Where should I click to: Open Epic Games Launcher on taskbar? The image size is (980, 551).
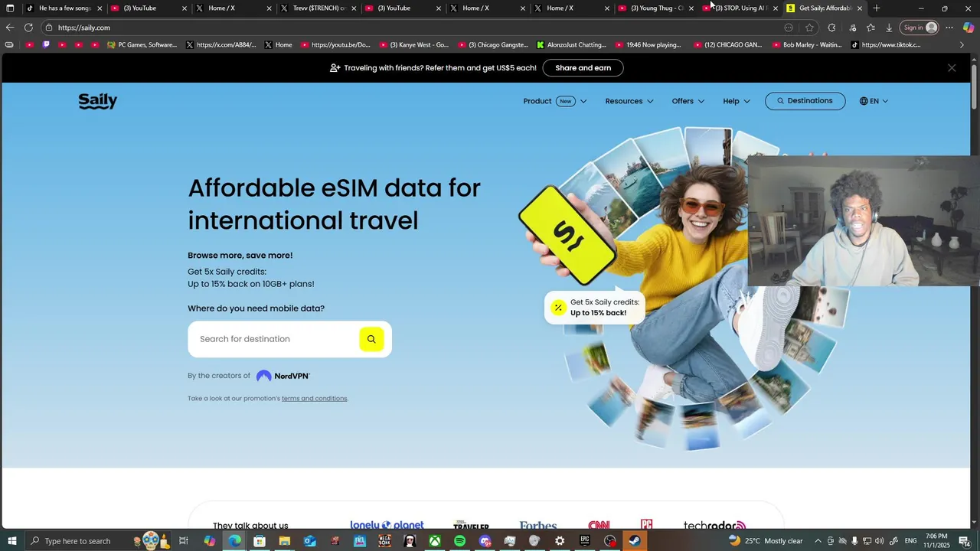click(x=585, y=541)
